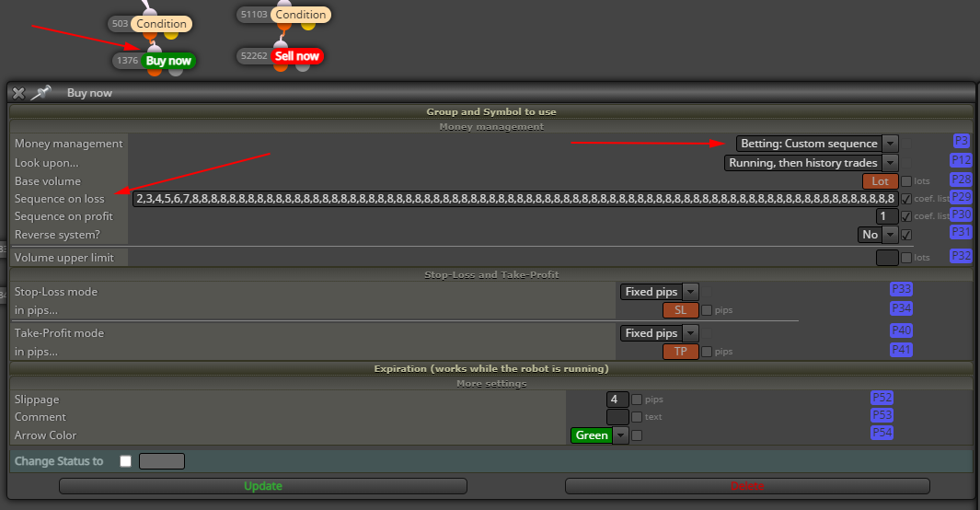The width and height of the screenshot is (980, 510).
Task: Click the P41 parameter badge
Action: coord(901,350)
